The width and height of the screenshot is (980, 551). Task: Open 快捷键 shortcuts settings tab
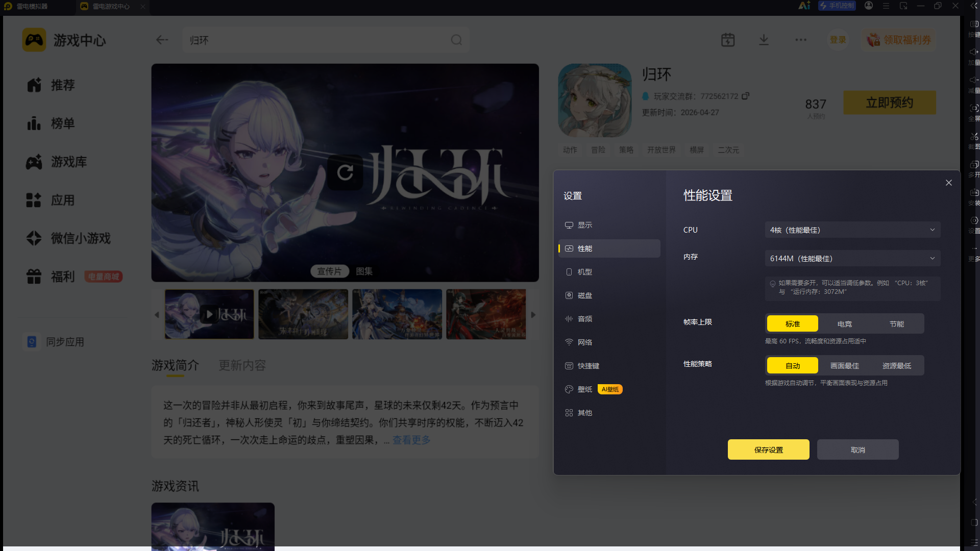click(x=609, y=366)
